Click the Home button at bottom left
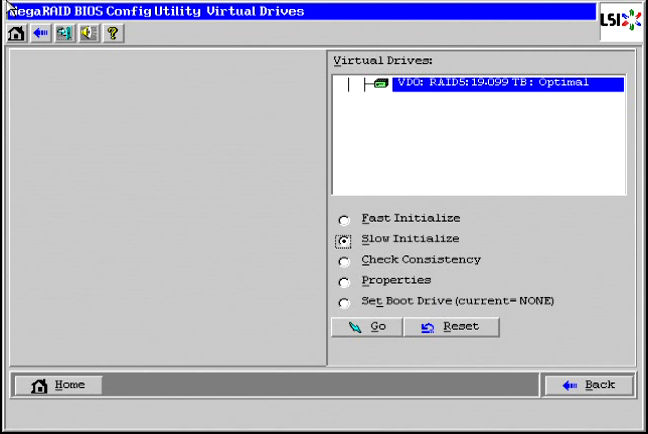 click(x=58, y=385)
